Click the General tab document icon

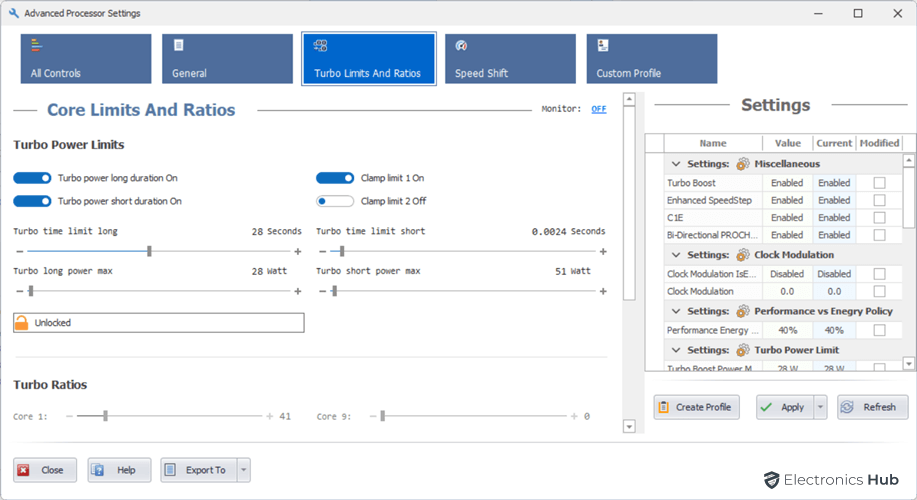coord(178,45)
